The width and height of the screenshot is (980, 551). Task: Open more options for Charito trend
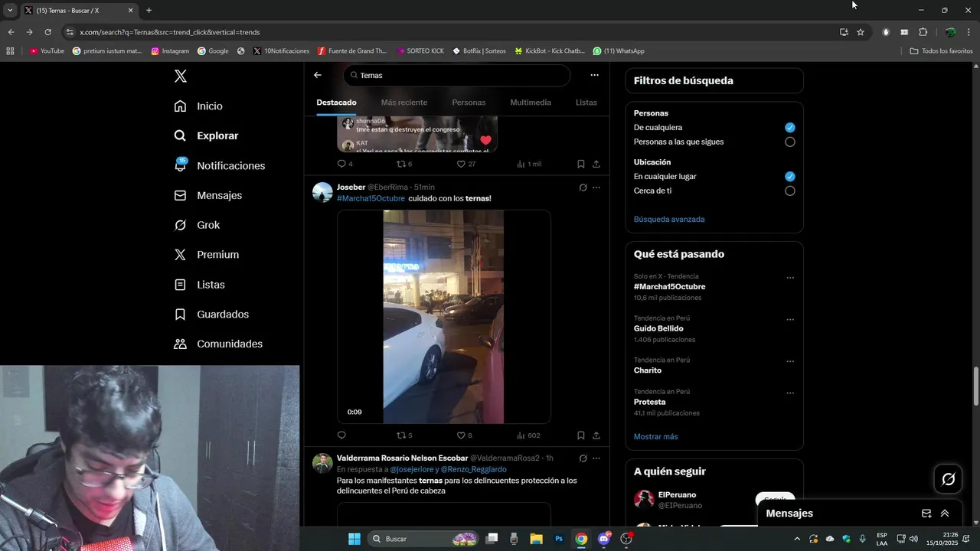790,361
